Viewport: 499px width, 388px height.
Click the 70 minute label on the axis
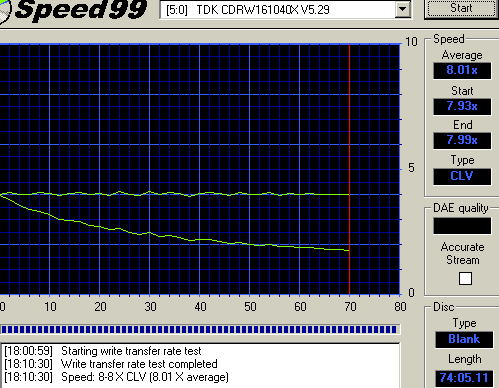(x=350, y=307)
